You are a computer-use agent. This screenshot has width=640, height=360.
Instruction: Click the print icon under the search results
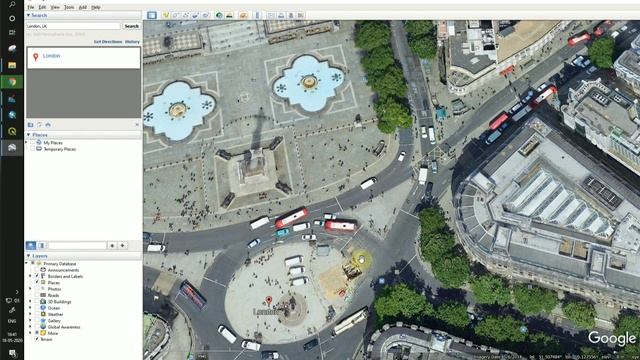(x=48, y=124)
